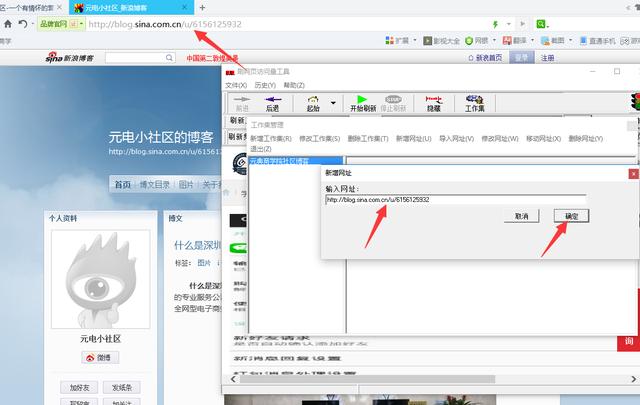Screen dimensions: 640x405
Task: Select the 图片 blog navigation tab
Action: point(186,185)
